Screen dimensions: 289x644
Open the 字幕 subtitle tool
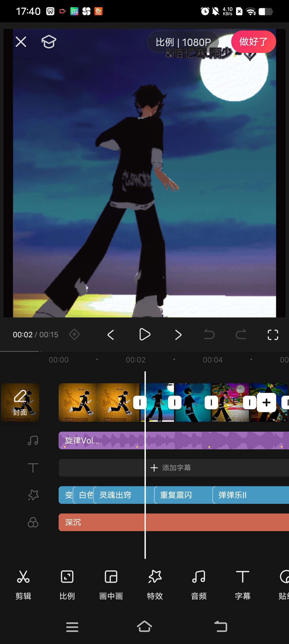(243, 585)
